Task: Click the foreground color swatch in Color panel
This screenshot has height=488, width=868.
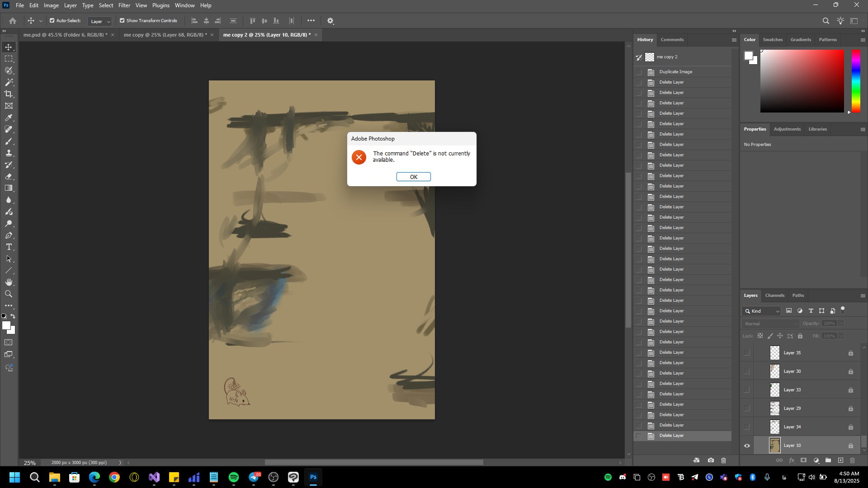Action: [748, 56]
